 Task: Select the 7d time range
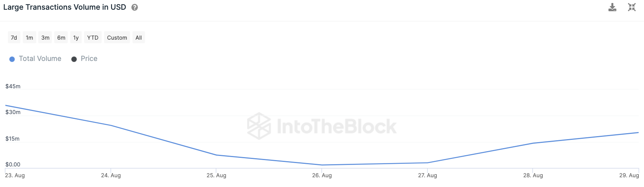click(14, 37)
